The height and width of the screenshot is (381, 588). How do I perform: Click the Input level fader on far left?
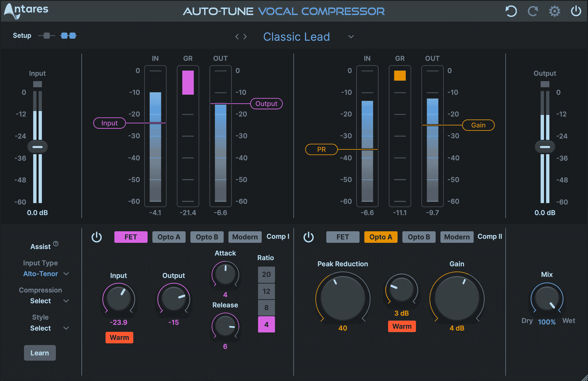point(38,147)
